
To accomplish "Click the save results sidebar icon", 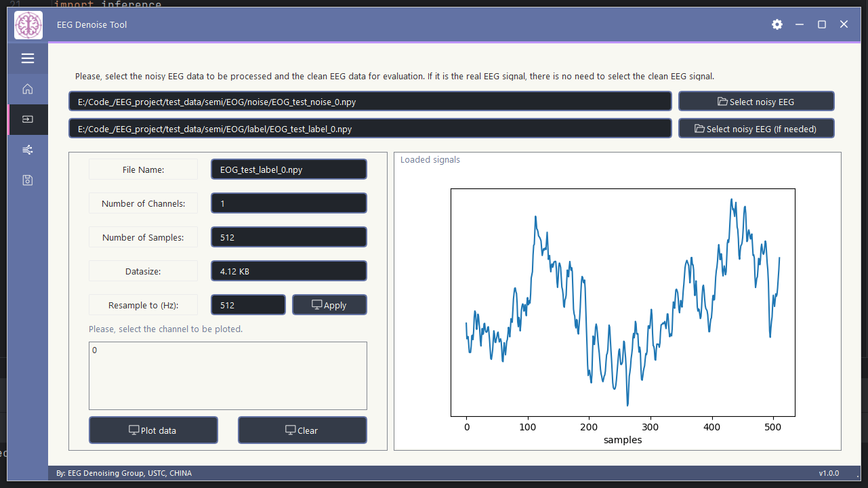I will [x=28, y=180].
